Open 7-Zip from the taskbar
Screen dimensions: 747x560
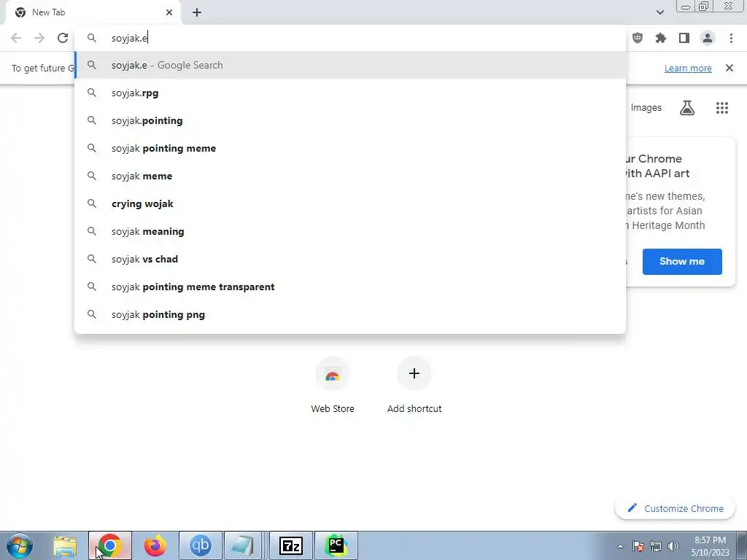pyautogui.click(x=291, y=545)
